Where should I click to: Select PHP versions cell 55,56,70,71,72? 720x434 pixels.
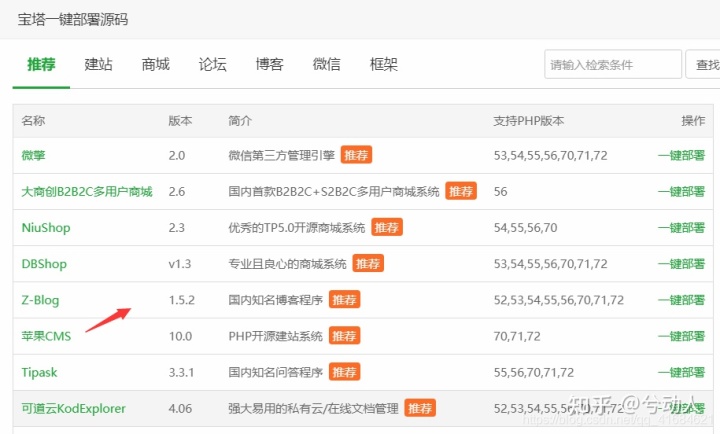[534, 372]
